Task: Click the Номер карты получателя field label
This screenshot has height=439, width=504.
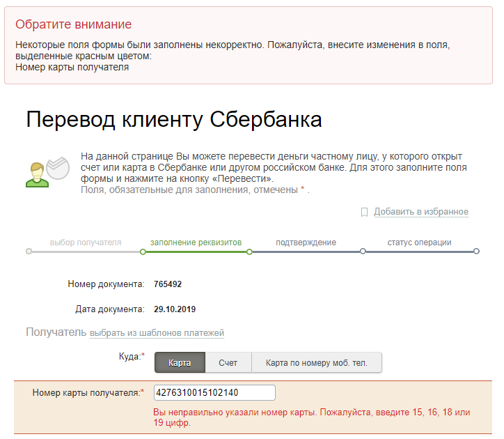Action: [88, 392]
